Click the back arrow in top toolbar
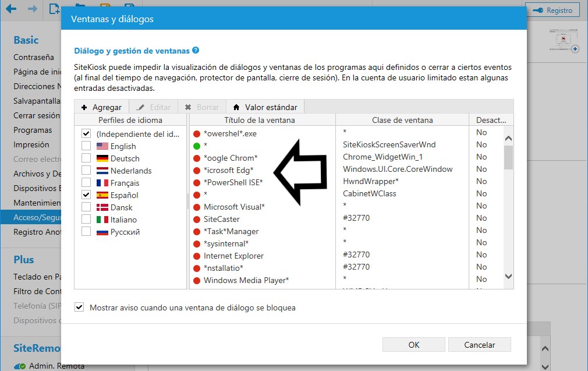Viewport: 588px width, 371px height. [x=10, y=9]
